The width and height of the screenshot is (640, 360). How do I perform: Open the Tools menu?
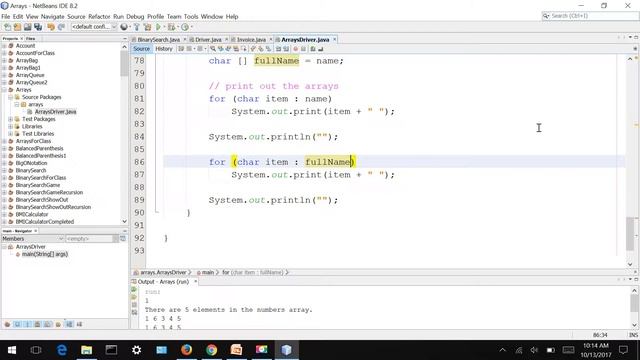click(x=191, y=16)
